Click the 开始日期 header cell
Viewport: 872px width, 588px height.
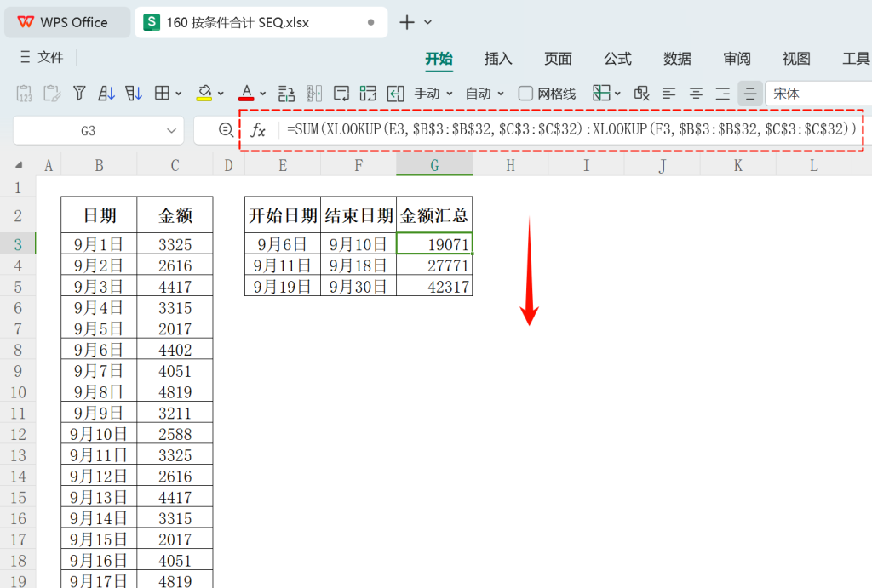click(283, 214)
